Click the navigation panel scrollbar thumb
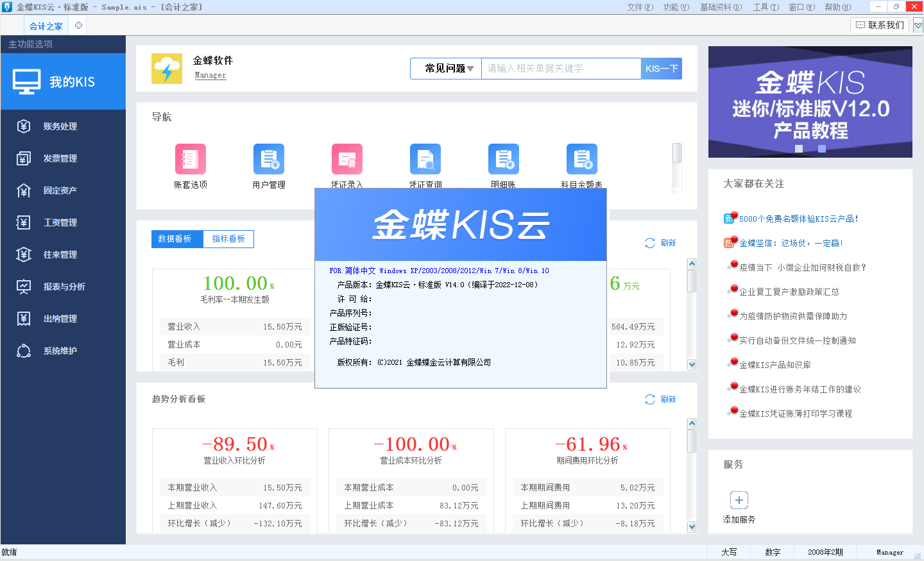The image size is (924, 561). 677,153
